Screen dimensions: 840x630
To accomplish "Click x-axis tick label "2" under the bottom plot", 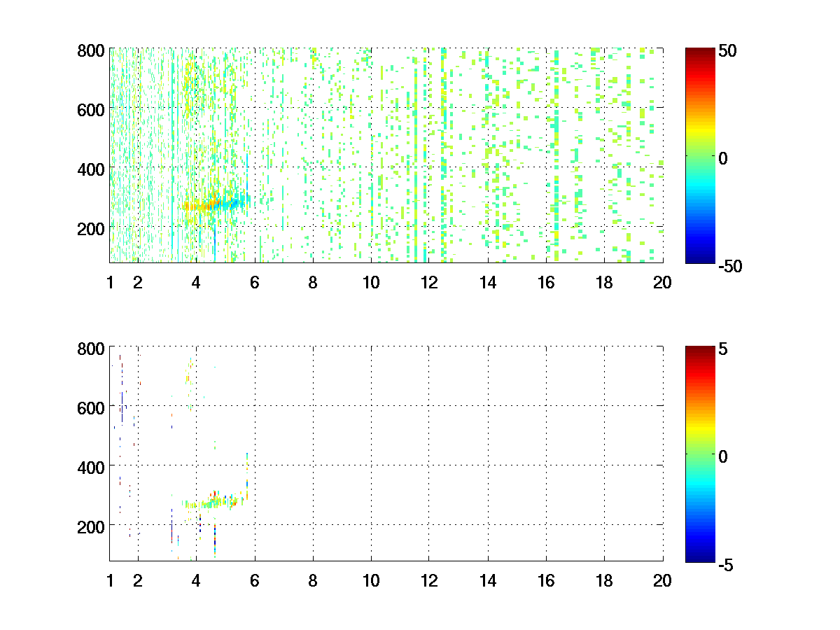I will [138, 580].
